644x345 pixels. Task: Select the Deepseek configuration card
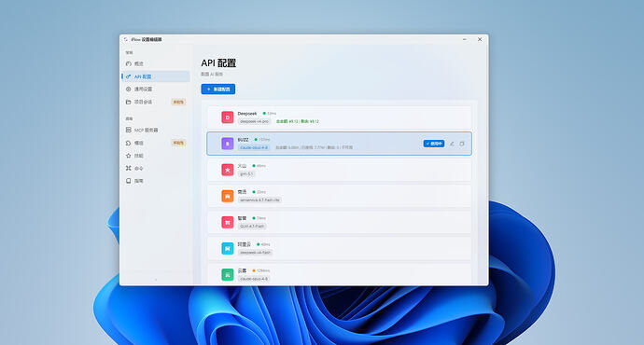point(339,117)
